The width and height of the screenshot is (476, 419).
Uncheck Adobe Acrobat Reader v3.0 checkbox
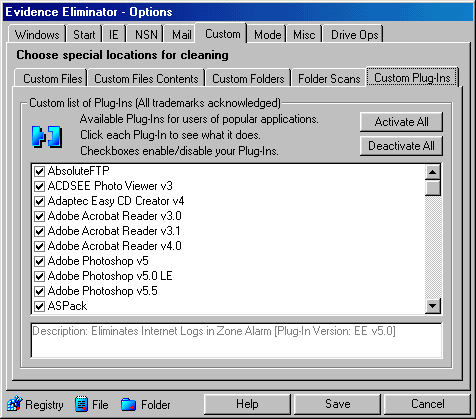39,216
